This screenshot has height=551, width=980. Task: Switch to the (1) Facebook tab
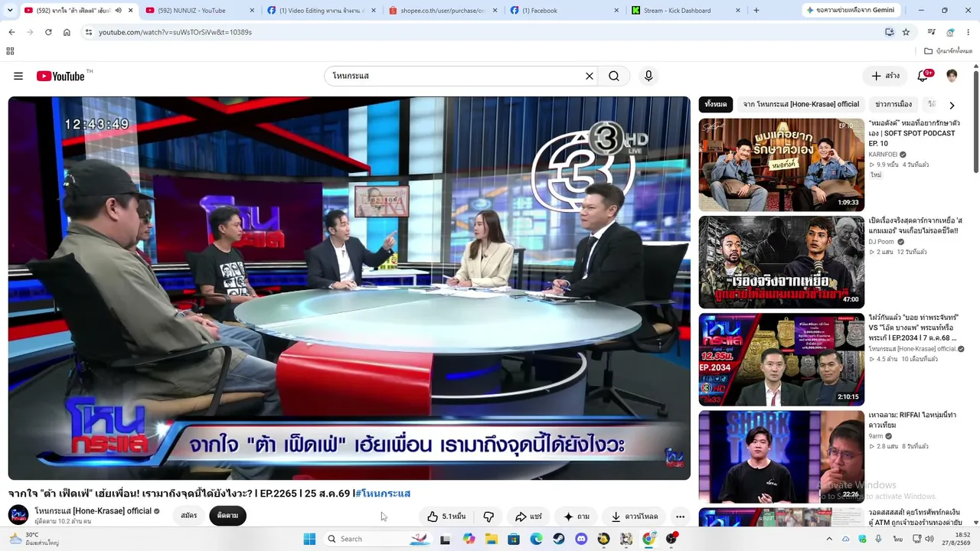pos(564,11)
